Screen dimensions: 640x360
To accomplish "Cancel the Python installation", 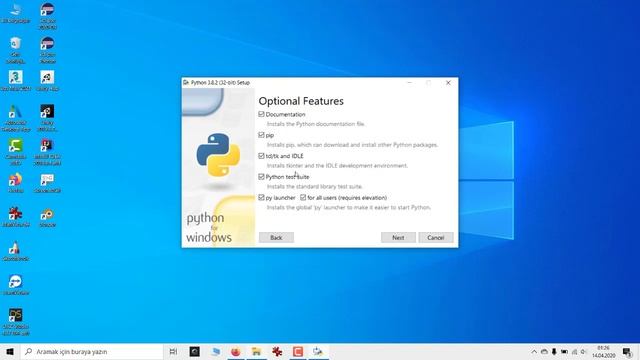I will [436, 238].
